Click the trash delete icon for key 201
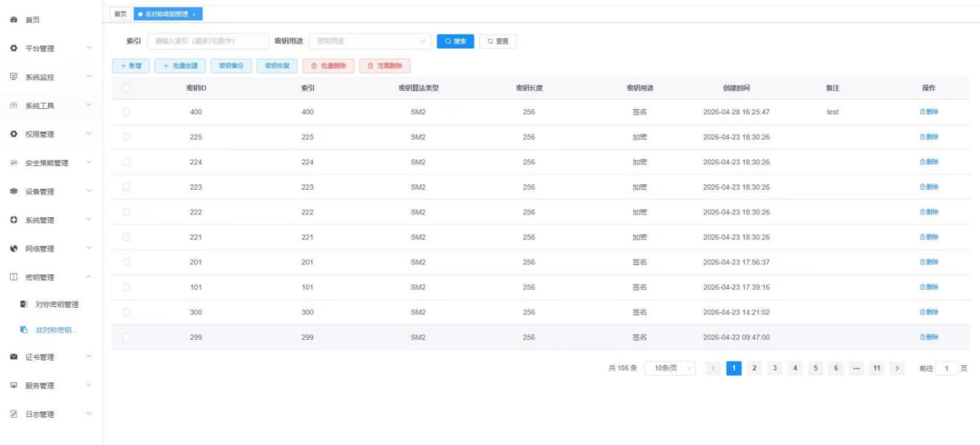Image resolution: width=980 pixels, height=445 pixels. click(x=922, y=262)
